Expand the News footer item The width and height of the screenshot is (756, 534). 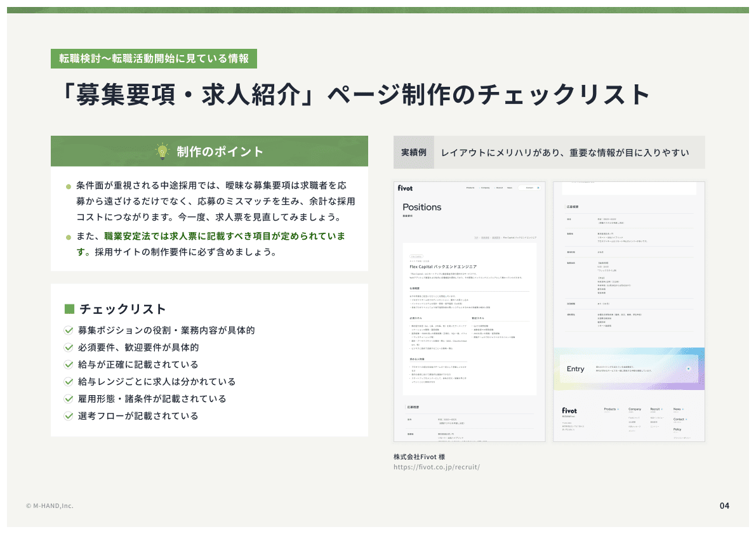[678, 409]
